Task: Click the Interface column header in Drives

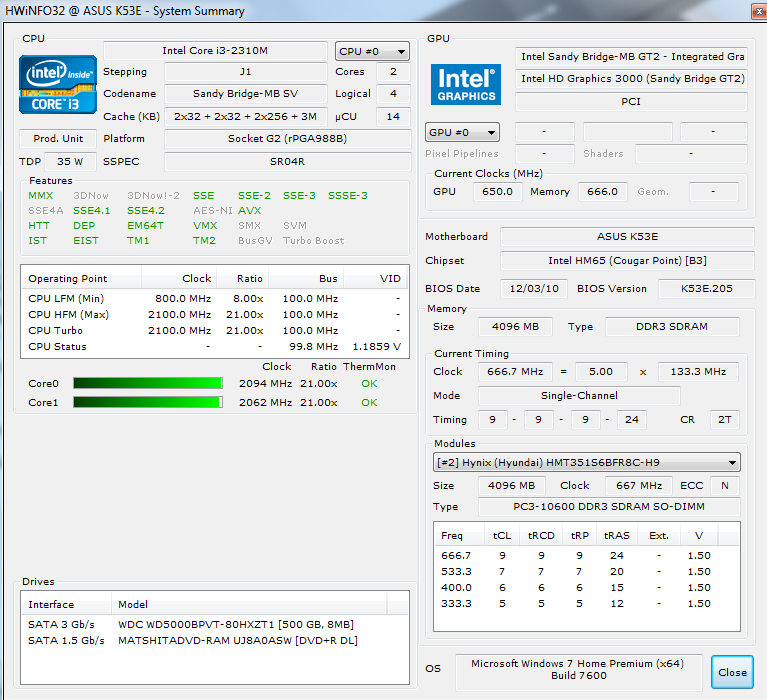Action: [67, 605]
